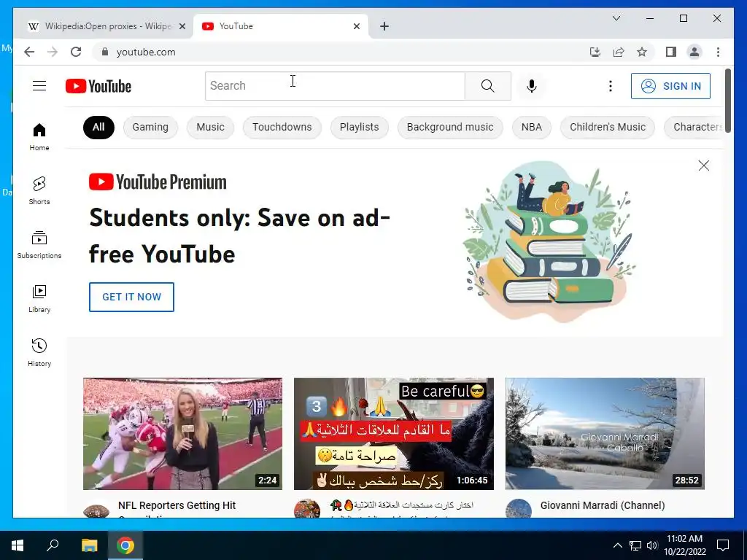Click the taskbar clock and date
Image resolution: width=747 pixels, height=560 pixels.
(684, 545)
